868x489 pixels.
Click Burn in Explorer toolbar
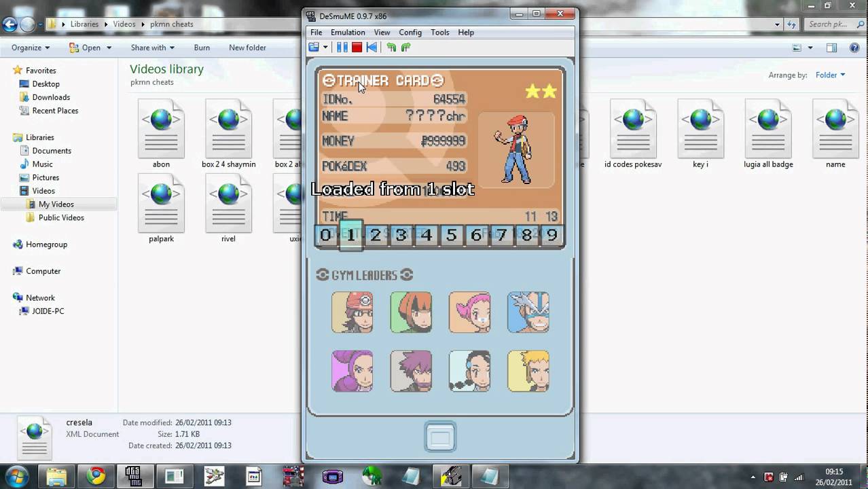tap(202, 48)
